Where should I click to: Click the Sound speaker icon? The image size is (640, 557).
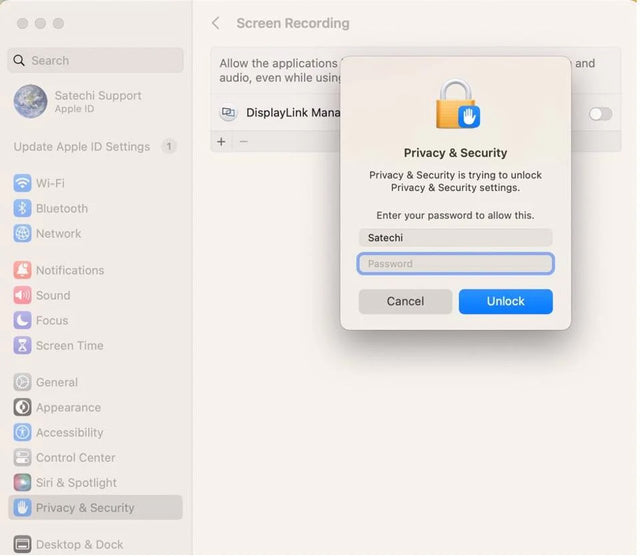coord(22,296)
